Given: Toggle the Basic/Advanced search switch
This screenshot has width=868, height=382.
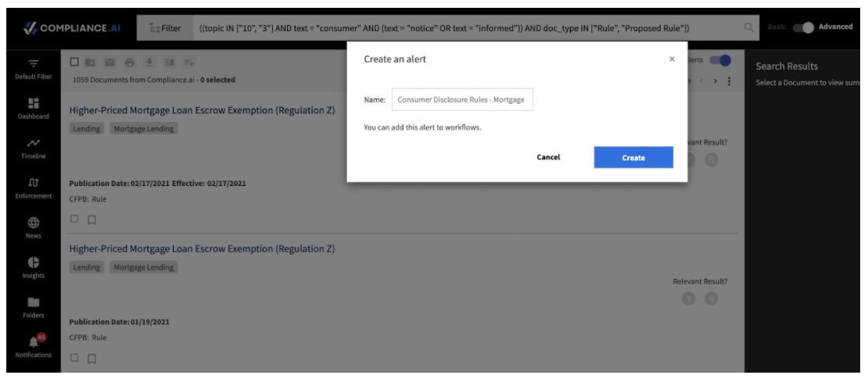Looking at the screenshot, I should [x=803, y=27].
